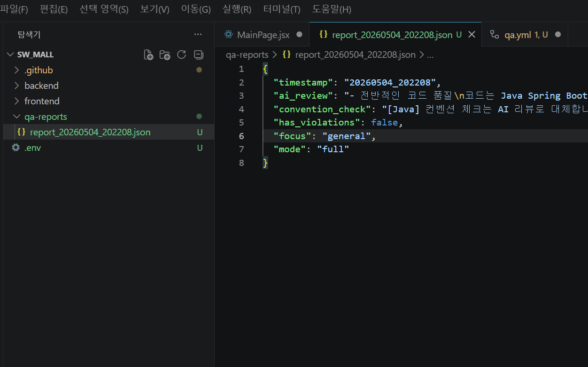Open the 도움말(H) menu

coord(332,9)
